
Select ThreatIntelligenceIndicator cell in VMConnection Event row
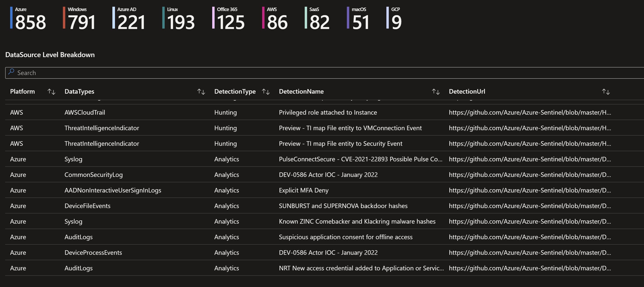(x=102, y=128)
